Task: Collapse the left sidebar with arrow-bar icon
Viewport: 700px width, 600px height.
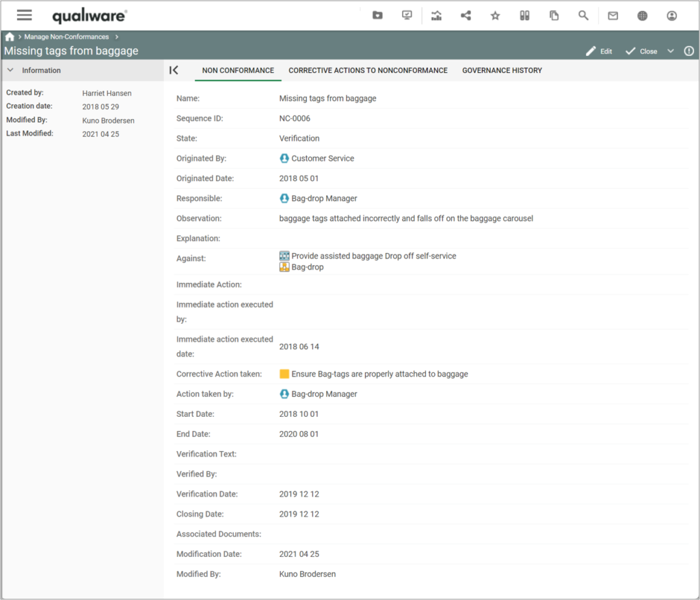Action: (x=174, y=70)
